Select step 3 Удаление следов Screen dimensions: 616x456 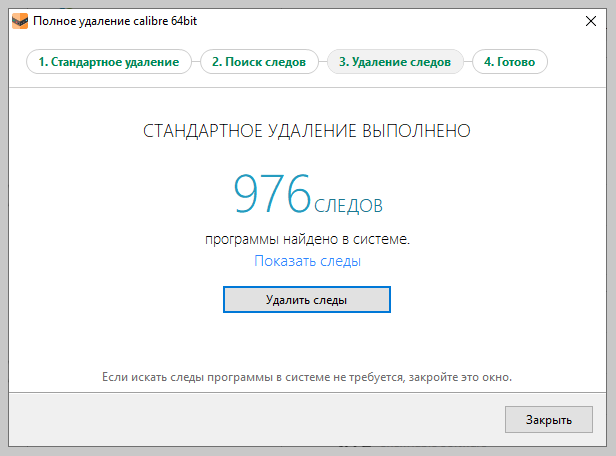pyautogui.click(x=395, y=62)
